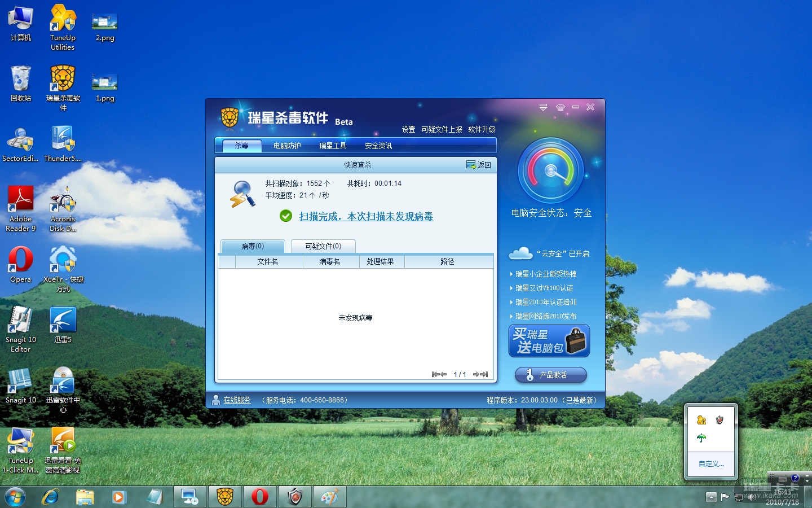The height and width of the screenshot is (508, 812).
Task: Switch to the 电脑防护 tab
Action: pos(287,146)
